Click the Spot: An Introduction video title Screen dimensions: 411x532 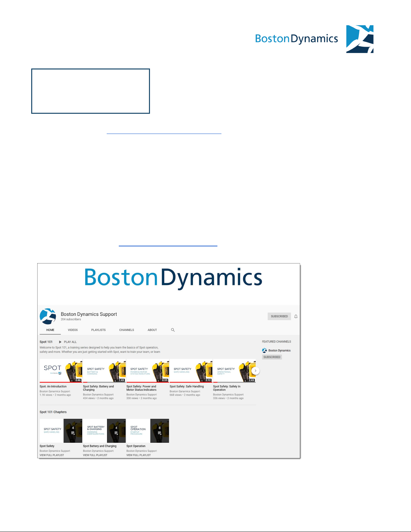click(x=53, y=386)
